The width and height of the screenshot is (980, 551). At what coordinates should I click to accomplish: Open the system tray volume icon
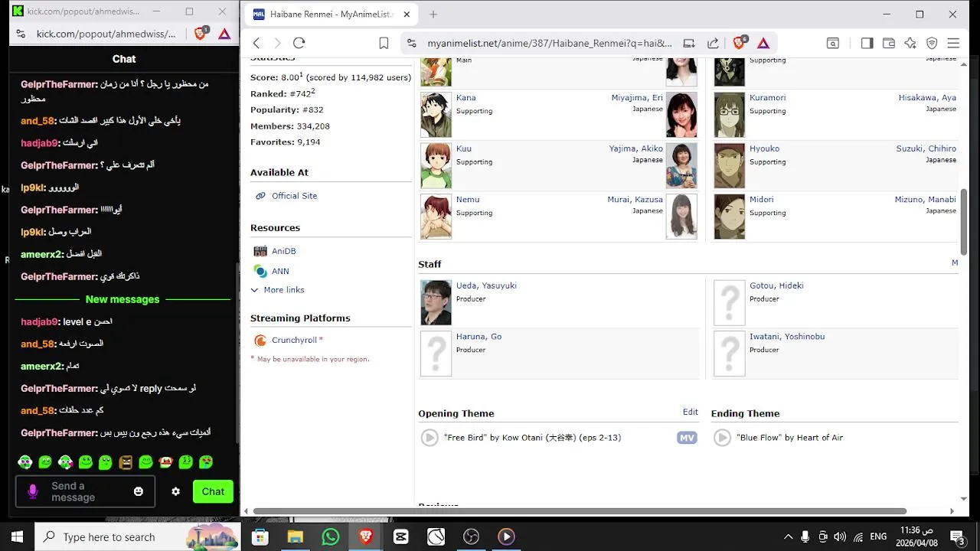pyautogui.click(x=840, y=536)
